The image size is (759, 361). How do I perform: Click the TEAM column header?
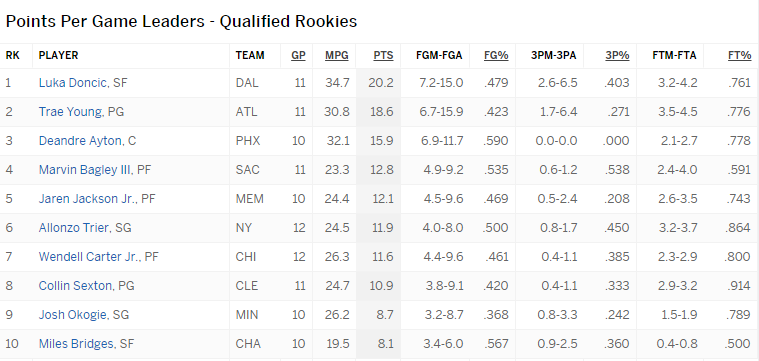click(250, 56)
